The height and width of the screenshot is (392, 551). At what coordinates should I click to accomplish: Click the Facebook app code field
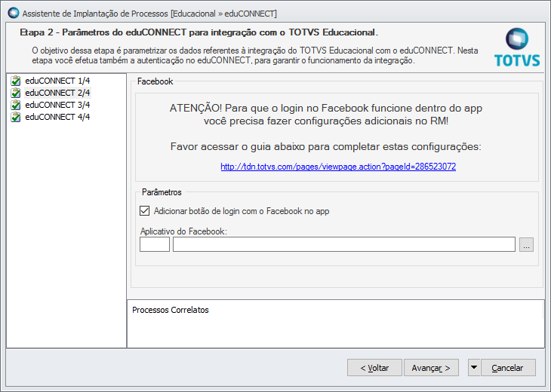(155, 244)
